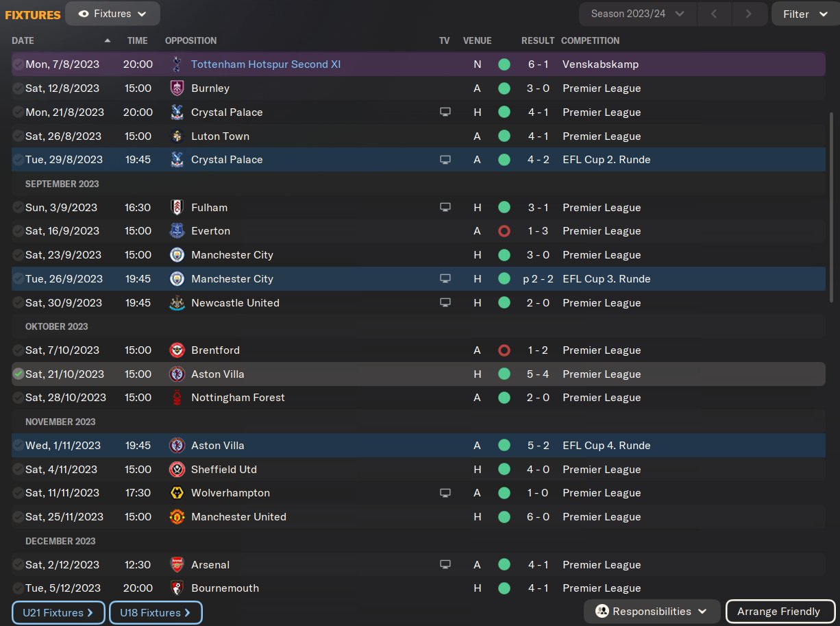
Task: Open the Filter dropdown
Action: click(805, 14)
